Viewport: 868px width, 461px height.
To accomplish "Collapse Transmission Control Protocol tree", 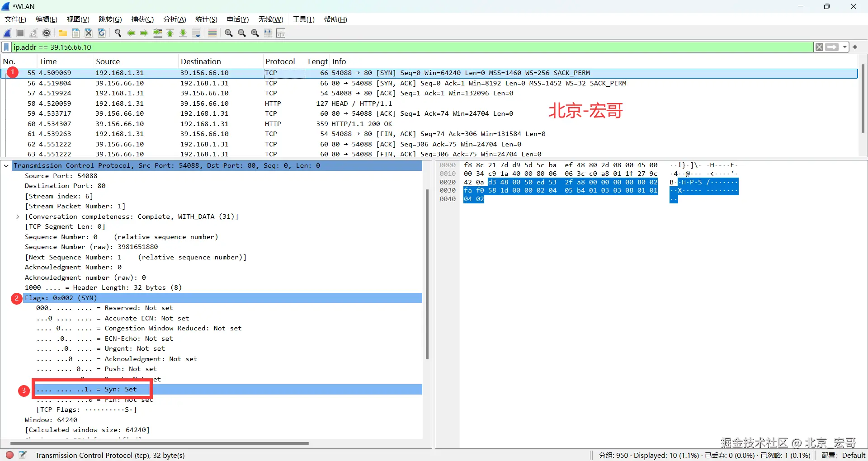I will click(6, 166).
